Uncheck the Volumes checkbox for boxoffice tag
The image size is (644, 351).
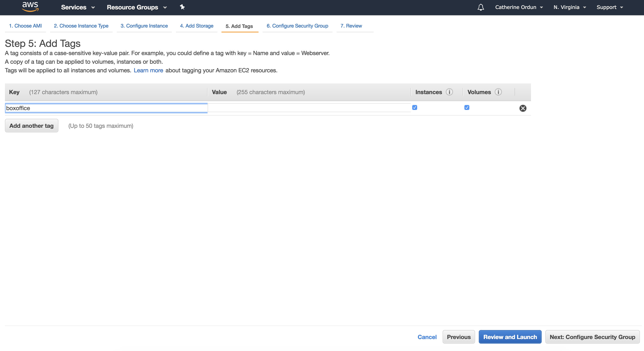pyautogui.click(x=466, y=107)
